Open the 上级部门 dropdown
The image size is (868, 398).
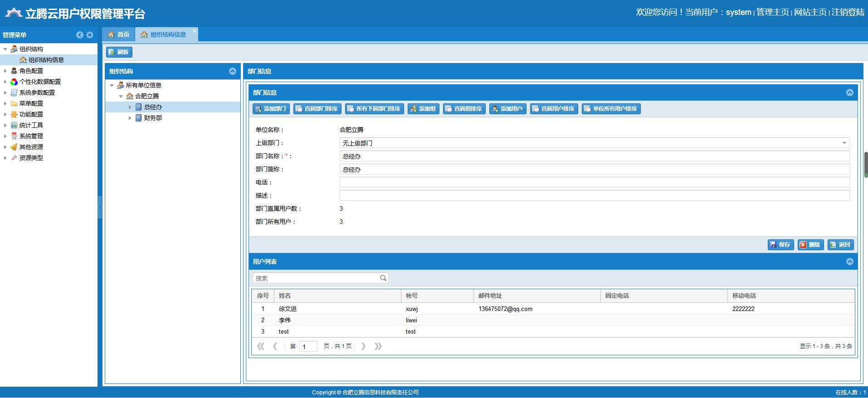point(844,143)
